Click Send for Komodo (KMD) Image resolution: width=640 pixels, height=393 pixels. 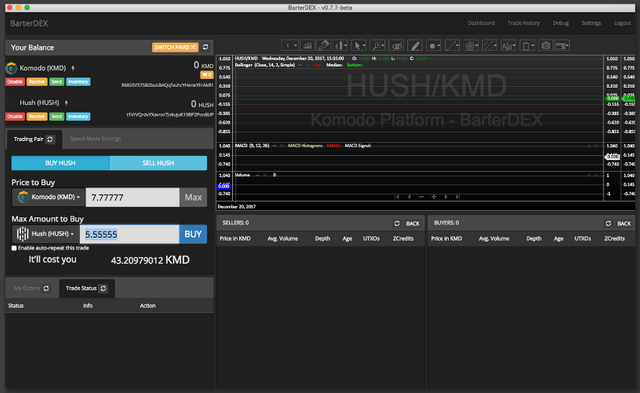pyautogui.click(x=57, y=82)
